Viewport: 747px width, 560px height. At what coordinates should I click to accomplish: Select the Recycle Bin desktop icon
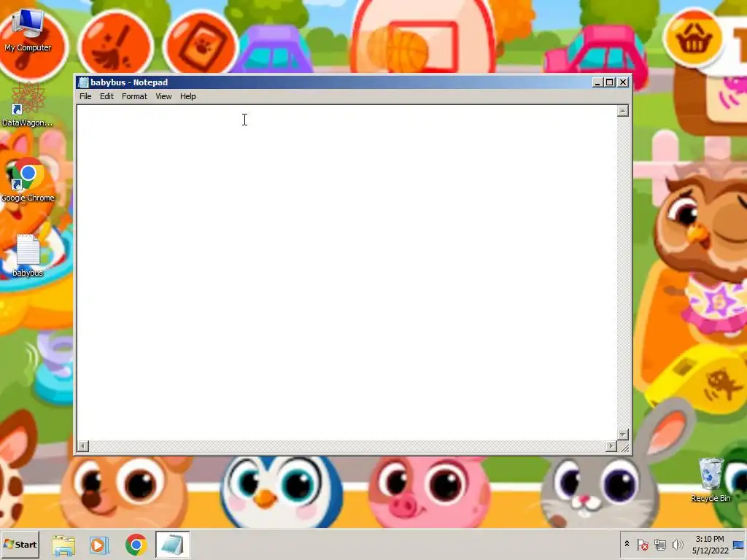(x=711, y=479)
